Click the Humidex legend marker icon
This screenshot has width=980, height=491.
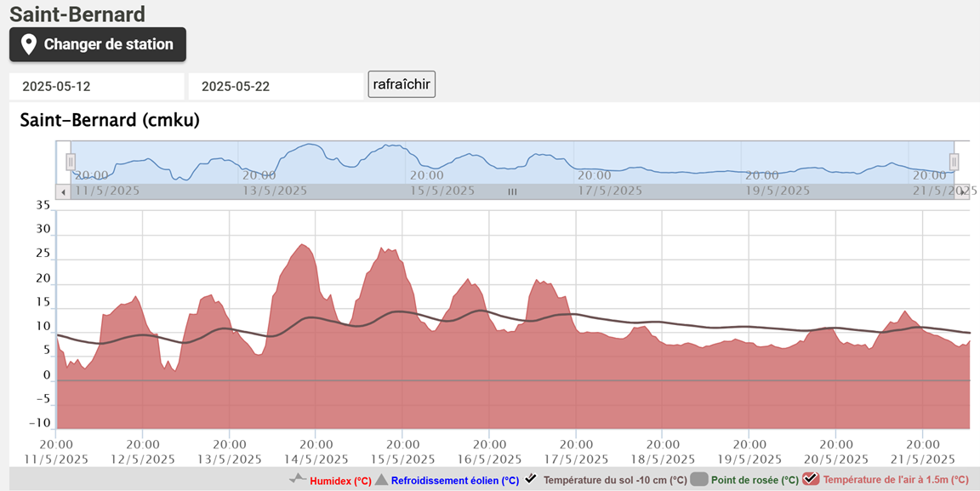[297, 479]
